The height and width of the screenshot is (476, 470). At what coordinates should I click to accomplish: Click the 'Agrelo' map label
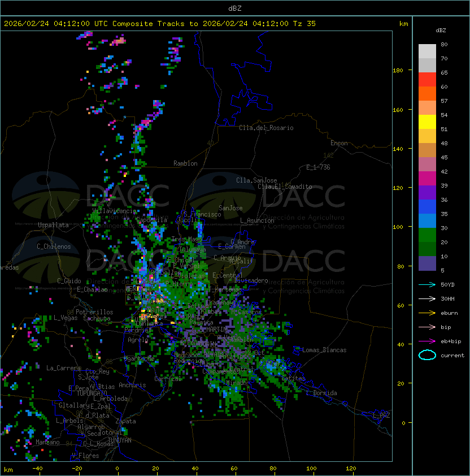pyautogui.click(x=138, y=340)
